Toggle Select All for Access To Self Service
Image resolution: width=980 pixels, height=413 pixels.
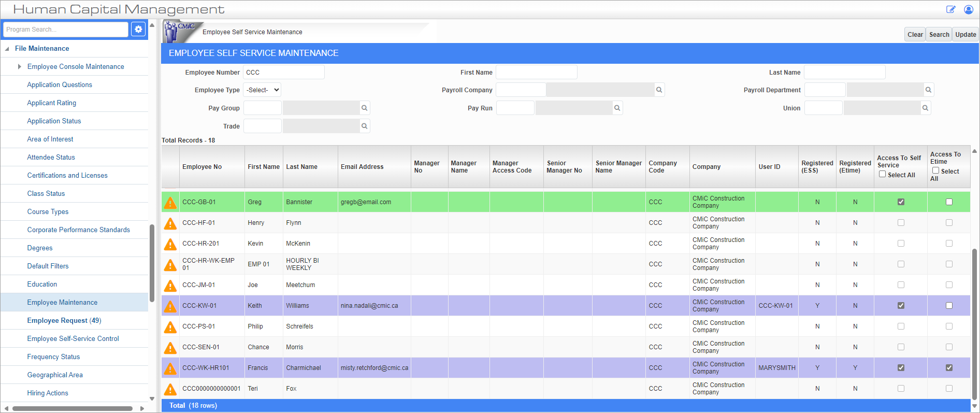[x=882, y=174]
